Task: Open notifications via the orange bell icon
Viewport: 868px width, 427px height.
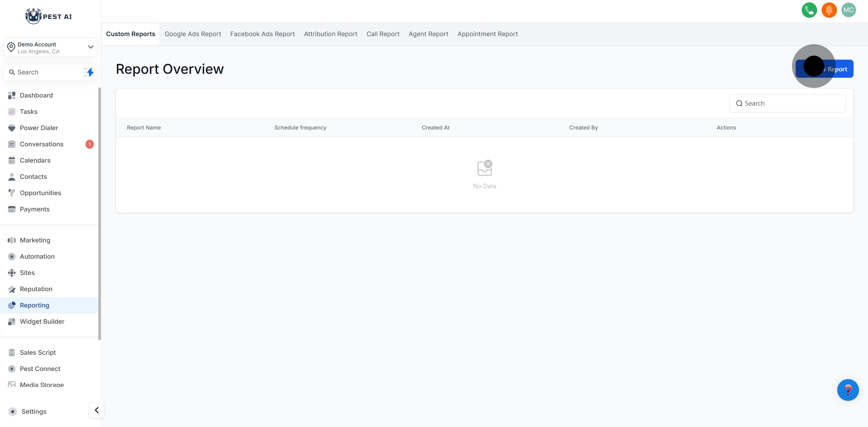Action: 829,10
